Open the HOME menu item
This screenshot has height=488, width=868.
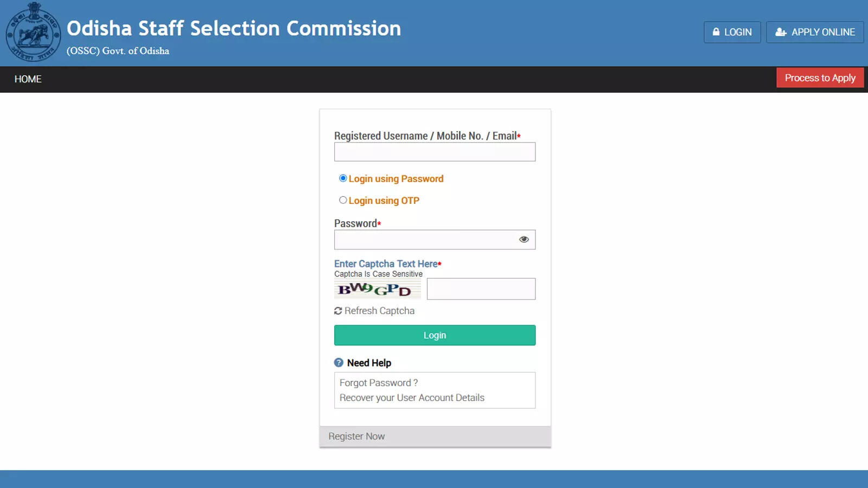[x=28, y=79]
